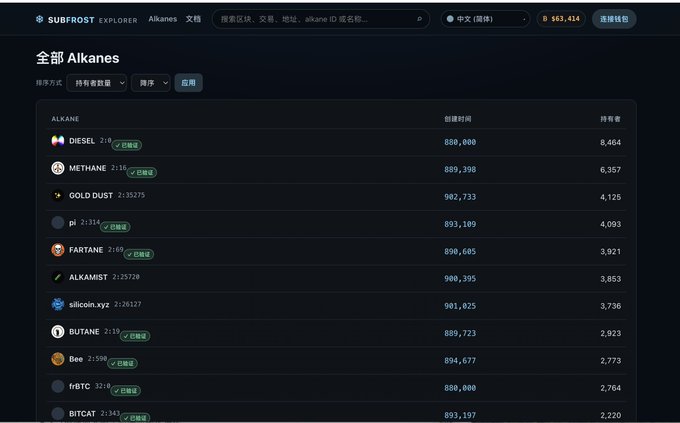Open the GOLD DUST token name link
Image resolution: width=680 pixels, height=423 pixels.
coord(91,196)
